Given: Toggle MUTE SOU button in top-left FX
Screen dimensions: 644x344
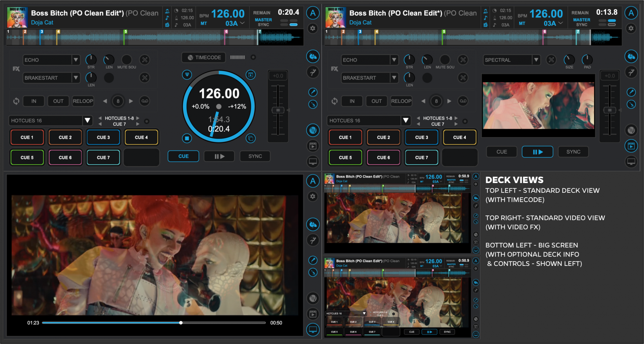Looking at the screenshot, I should 126,60.
